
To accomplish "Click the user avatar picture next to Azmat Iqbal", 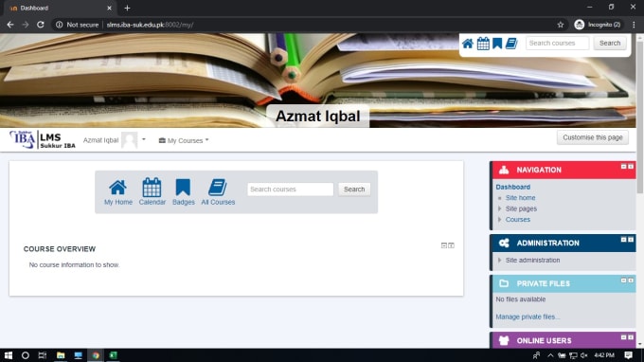I will point(130,140).
